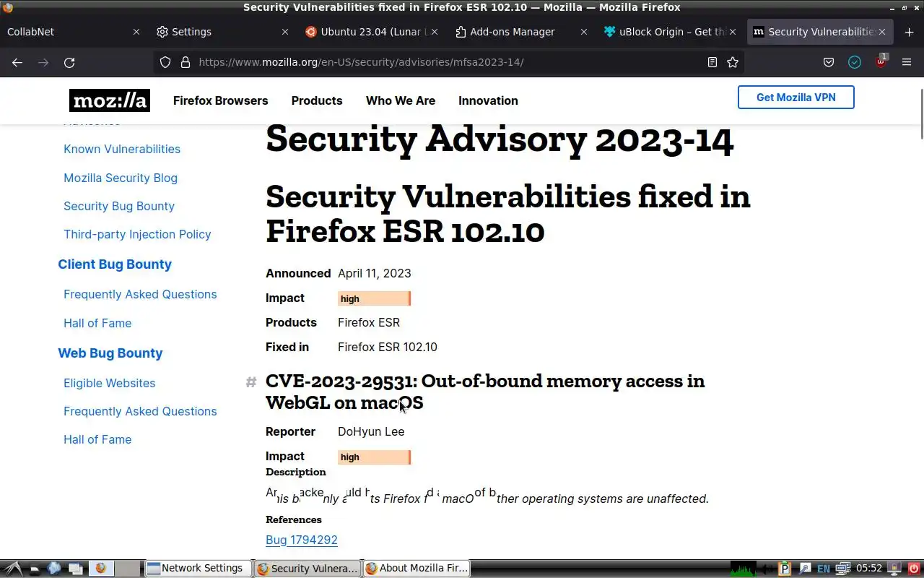Click the 'April 11, 2023' announced date
The image size is (924, 578).
tap(375, 273)
